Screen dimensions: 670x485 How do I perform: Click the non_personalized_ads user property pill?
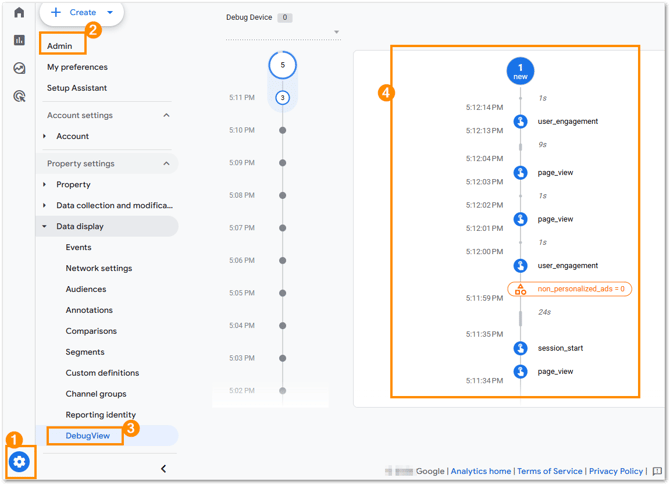tap(569, 289)
